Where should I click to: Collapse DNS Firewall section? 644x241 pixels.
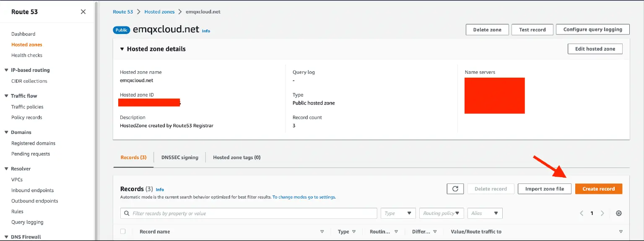pos(6,237)
